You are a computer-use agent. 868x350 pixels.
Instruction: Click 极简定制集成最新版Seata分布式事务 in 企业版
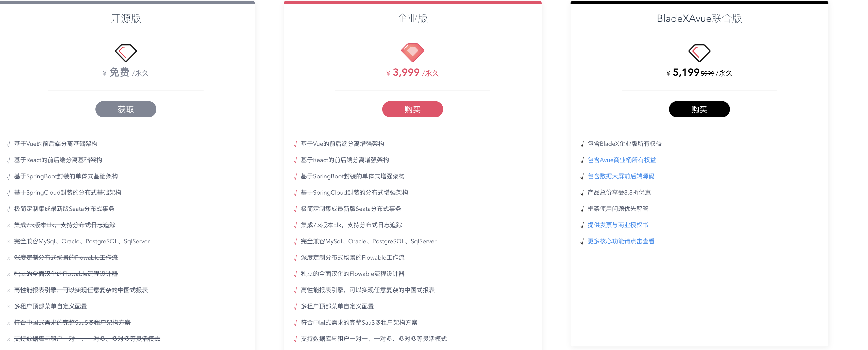click(351, 209)
